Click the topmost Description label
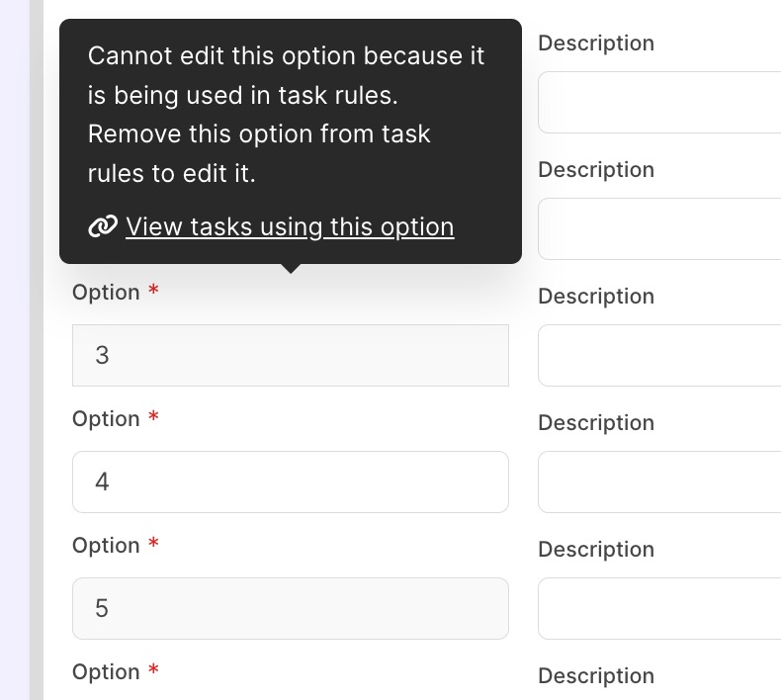The height and width of the screenshot is (700, 781). coord(596,44)
